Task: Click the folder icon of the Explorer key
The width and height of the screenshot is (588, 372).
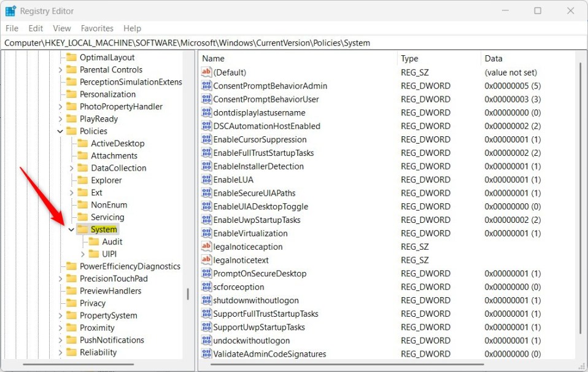Action: 82,180
